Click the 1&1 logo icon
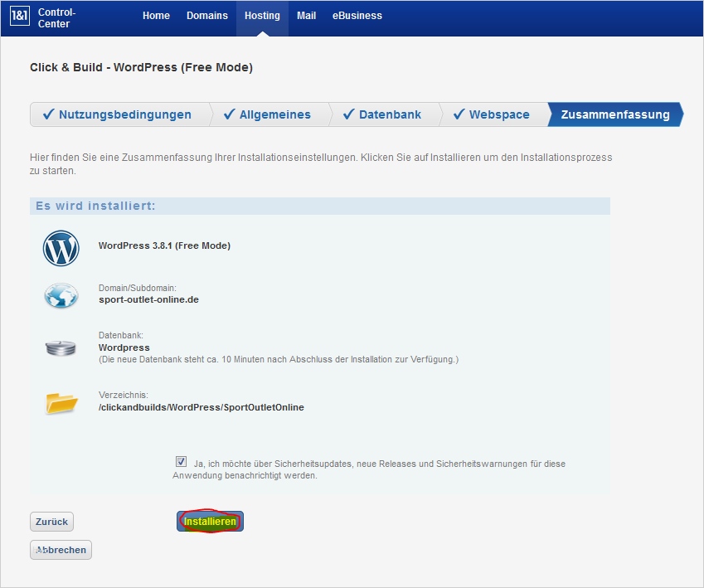Viewport: 704px width, 588px height. [20, 16]
